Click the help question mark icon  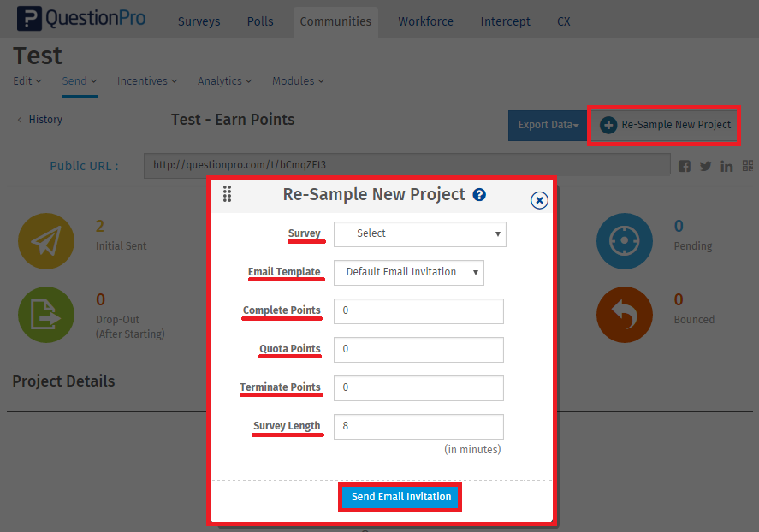point(479,195)
